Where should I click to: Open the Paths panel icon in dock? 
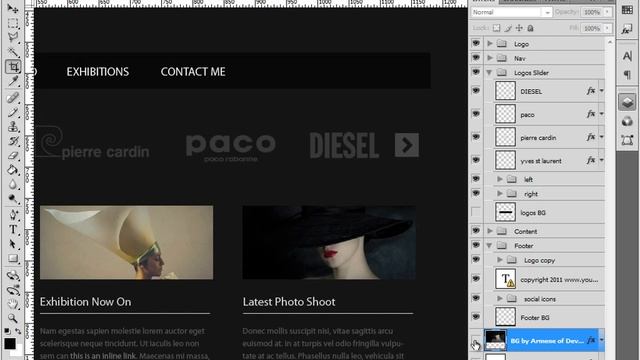627,140
